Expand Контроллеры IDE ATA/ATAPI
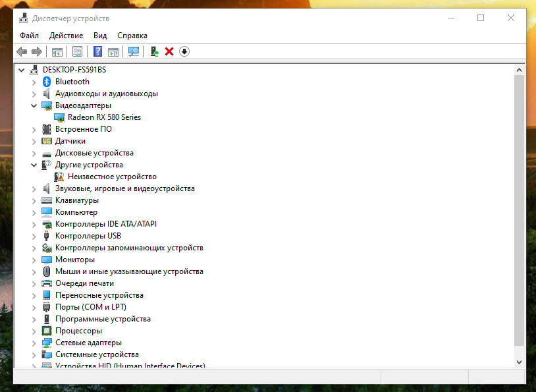 coord(34,225)
